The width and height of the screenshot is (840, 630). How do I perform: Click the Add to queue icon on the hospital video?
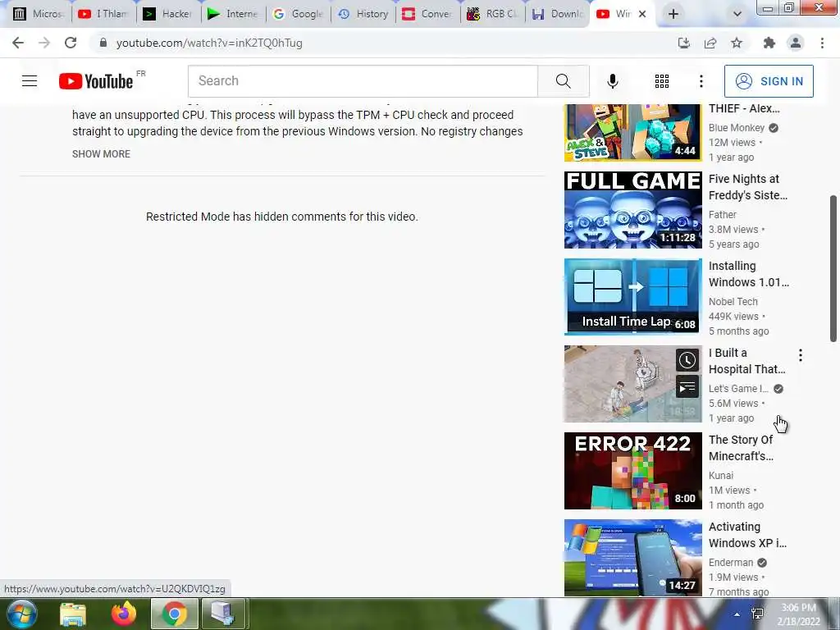tap(687, 387)
